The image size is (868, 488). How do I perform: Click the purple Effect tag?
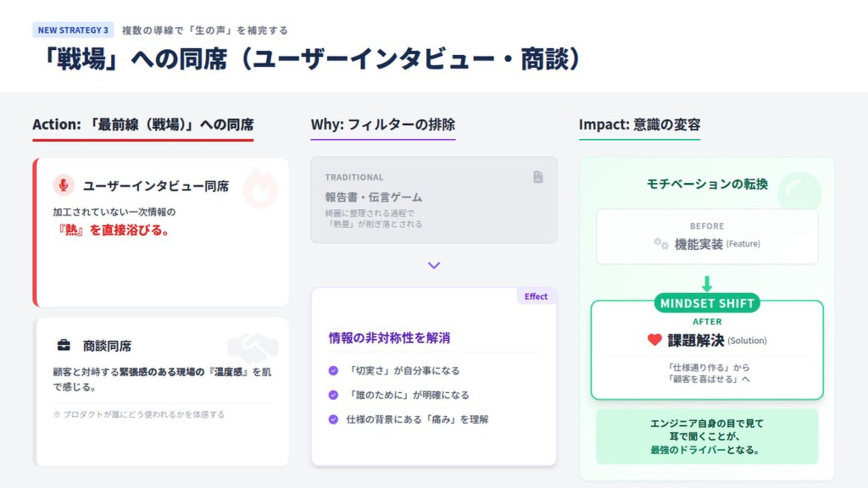(536, 296)
